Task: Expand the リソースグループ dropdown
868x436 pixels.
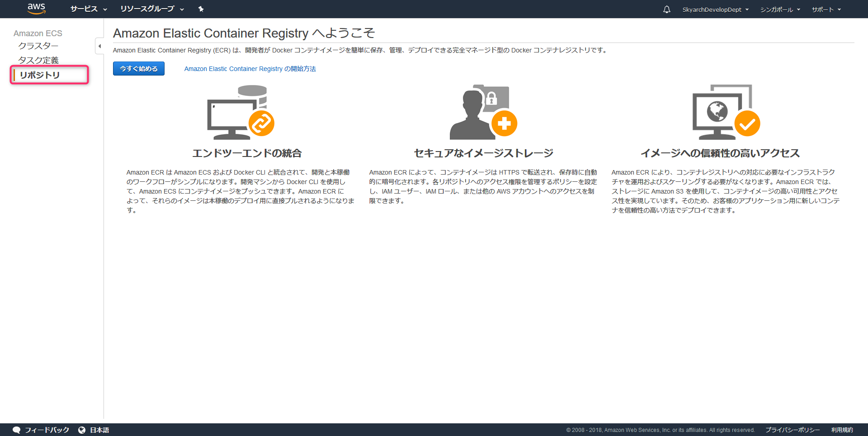Action: pyautogui.click(x=152, y=9)
